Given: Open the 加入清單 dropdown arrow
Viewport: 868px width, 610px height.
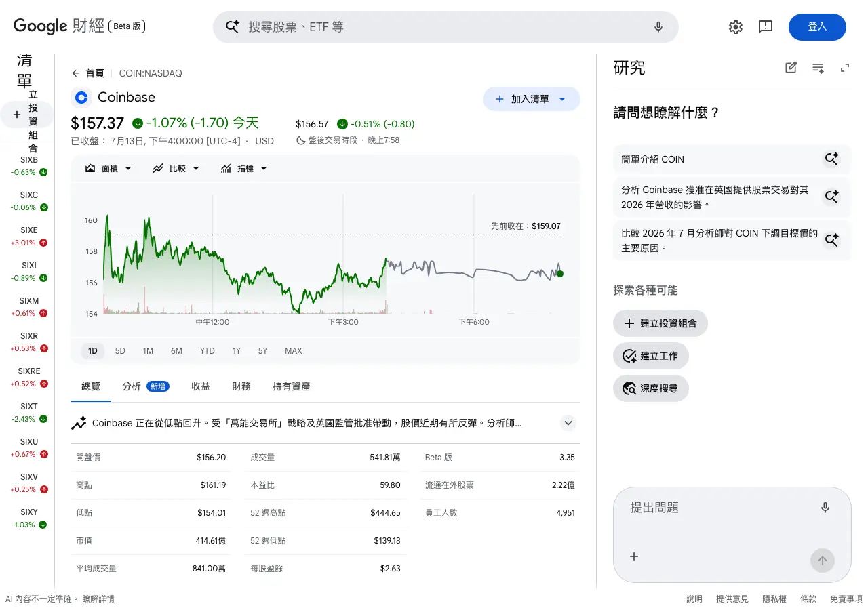Looking at the screenshot, I should click(561, 99).
